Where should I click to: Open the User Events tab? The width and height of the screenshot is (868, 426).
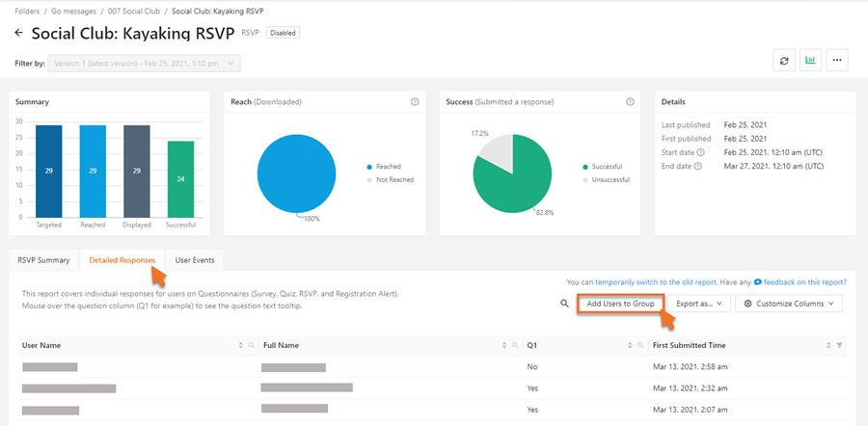click(x=195, y=260)
